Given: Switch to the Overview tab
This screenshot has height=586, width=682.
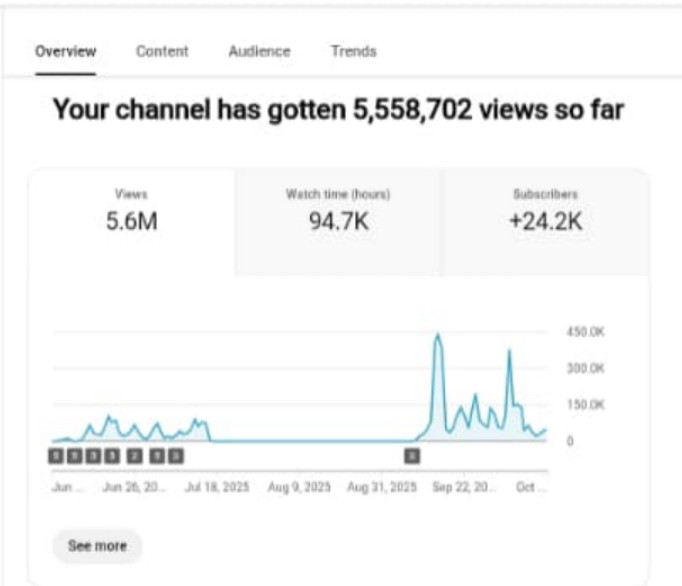Looking at the screenshot, I should tap(66, 51).
